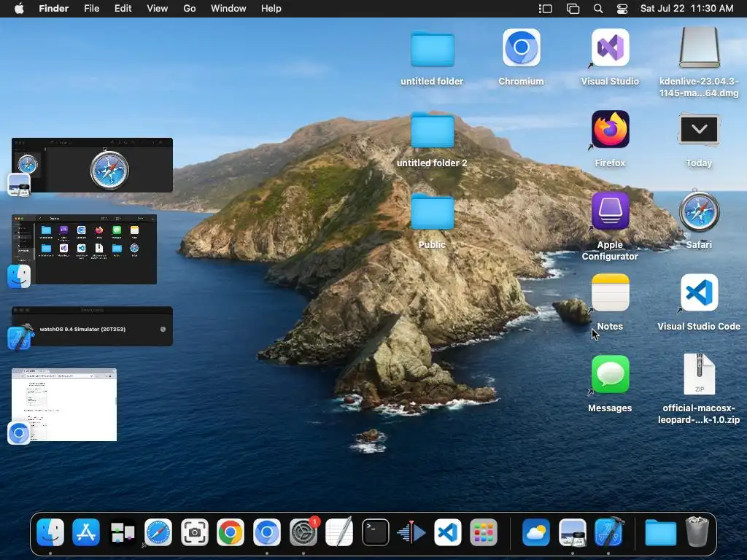Select the 'untitled folder 2' desktop icon
Viewport: 747px width, 560px height.
click(432, 139)
